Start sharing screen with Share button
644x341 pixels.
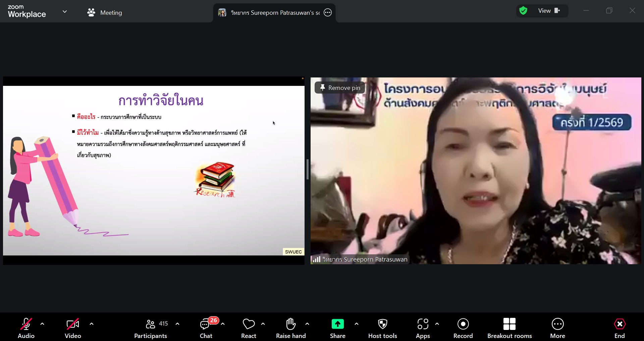337,328
